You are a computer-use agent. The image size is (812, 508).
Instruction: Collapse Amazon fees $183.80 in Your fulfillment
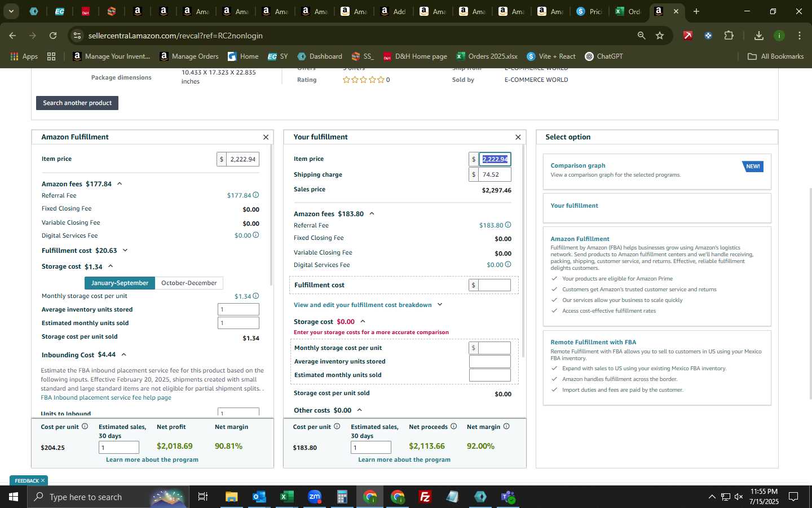coord(372,214)
